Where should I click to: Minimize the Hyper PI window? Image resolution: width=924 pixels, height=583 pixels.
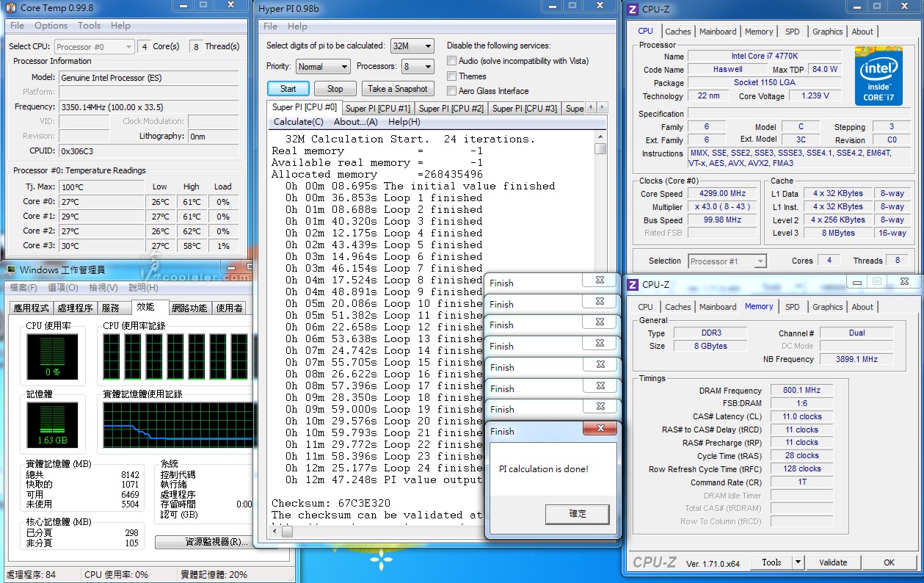(x=553, y=6)
